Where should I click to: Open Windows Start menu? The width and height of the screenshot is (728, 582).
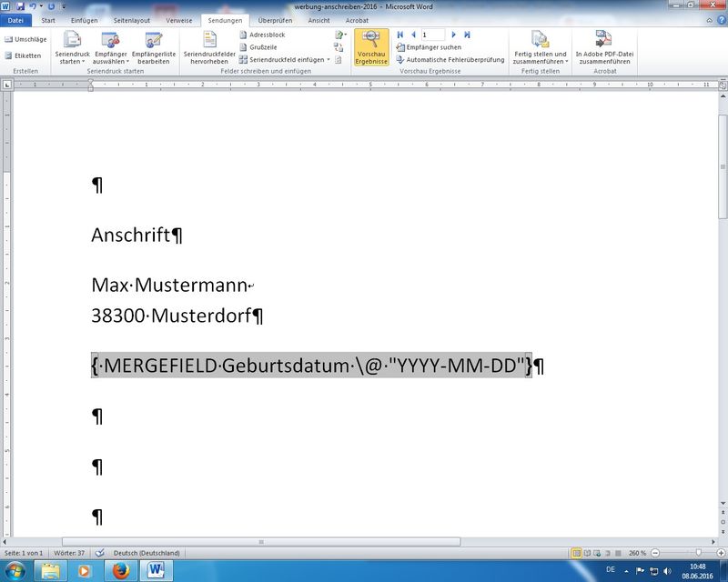tap(15, 570)
